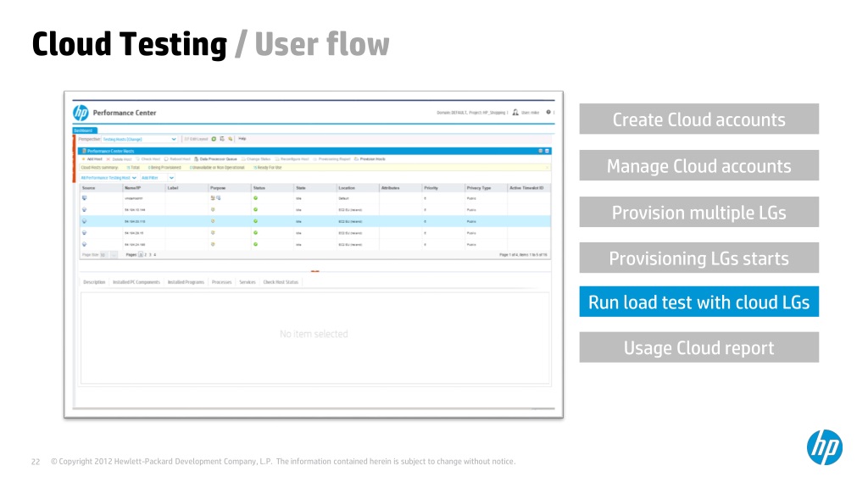Click the orange splitter handle below the table
The width and height of the screenshot is (868, 488).
pos(315,271)
